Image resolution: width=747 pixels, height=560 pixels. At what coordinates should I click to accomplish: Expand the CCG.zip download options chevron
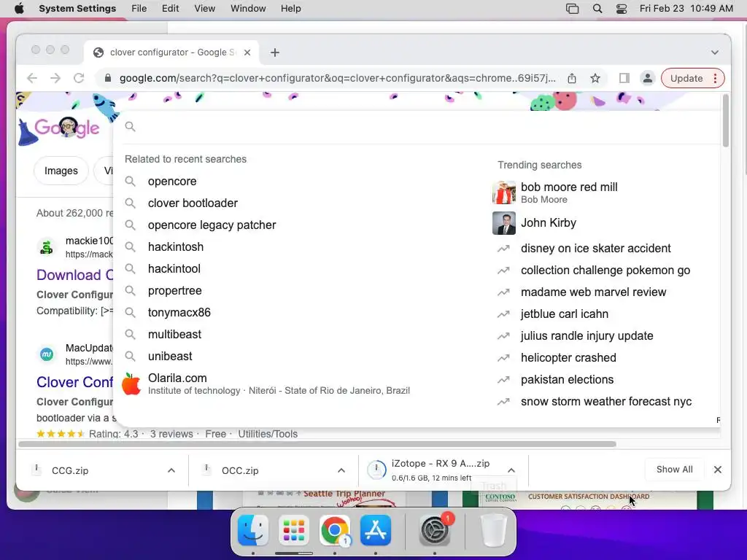pos(171,470)
